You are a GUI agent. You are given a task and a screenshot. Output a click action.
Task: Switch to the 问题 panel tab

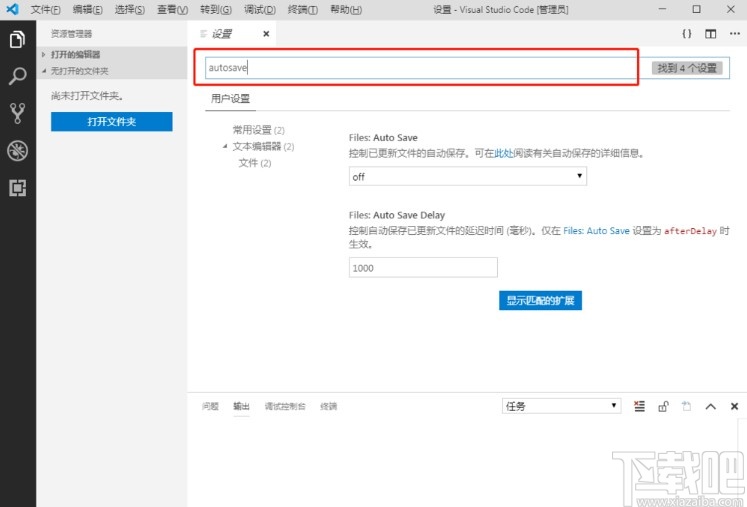[x=210, y=406]
